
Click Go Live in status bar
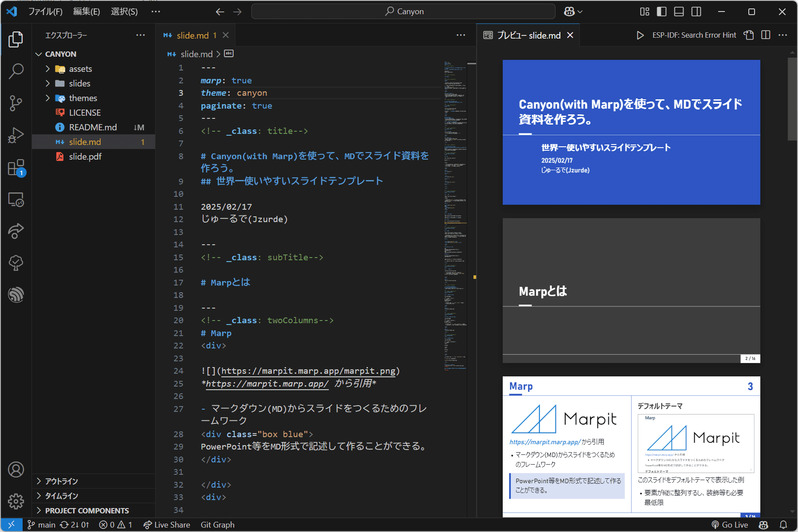[730, 525]
